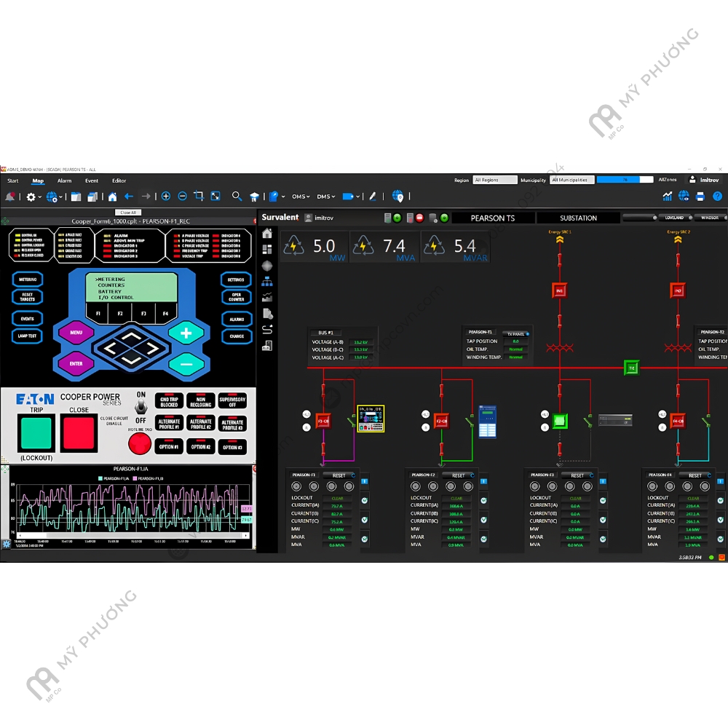The image size is (728, 728).
Task: Open the Alarm menu tab
Action: point(64,181)
